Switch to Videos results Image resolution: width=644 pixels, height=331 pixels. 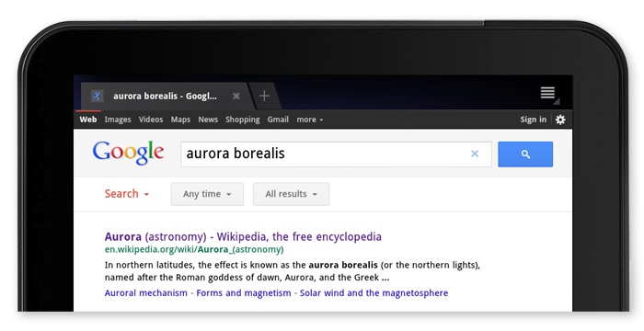151,120
